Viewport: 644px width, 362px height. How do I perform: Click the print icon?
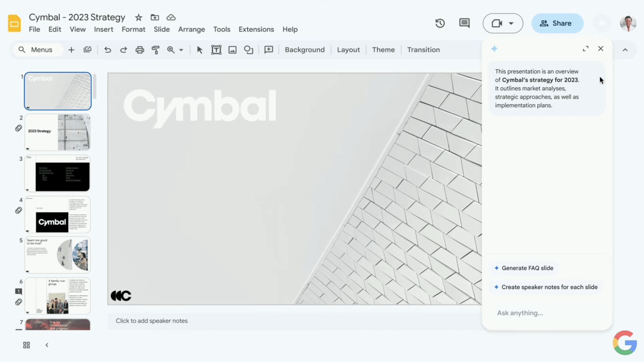(x=139, y=50)
